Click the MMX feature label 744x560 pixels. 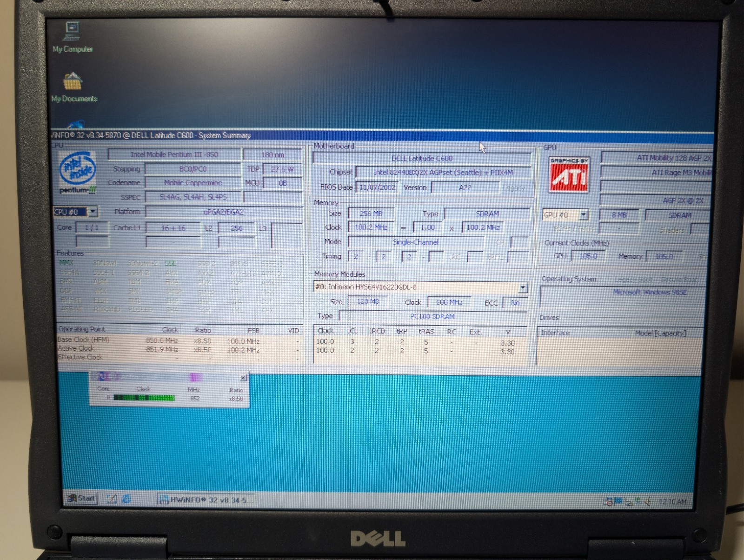[x=66, y=263]
